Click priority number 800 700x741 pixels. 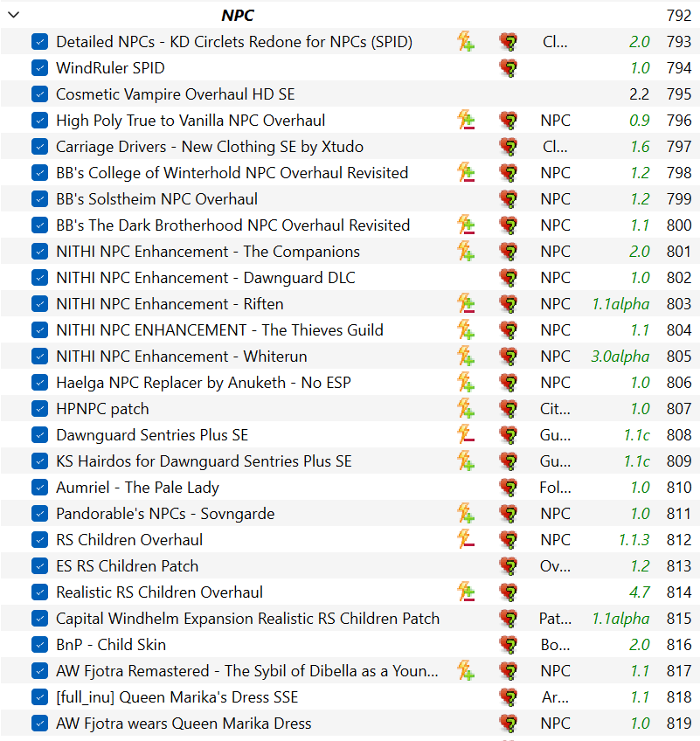coord(679,225)
